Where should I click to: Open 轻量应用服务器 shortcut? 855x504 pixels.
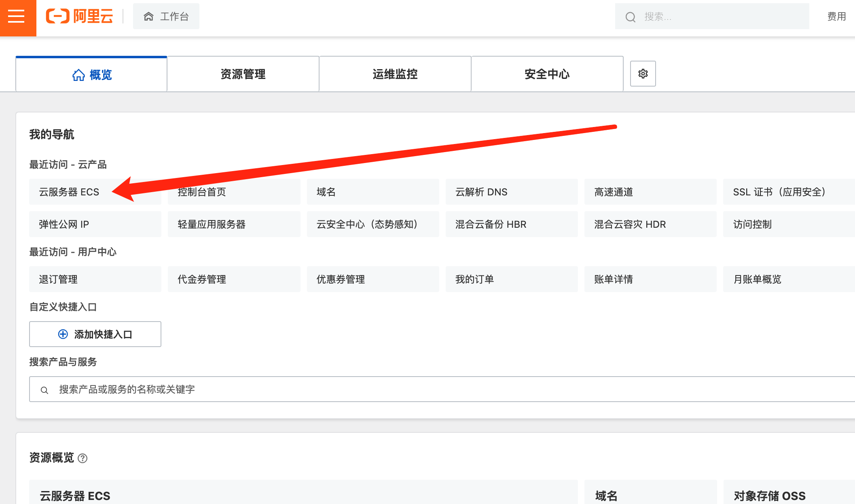pyautogui.click(x=234, y=224)
